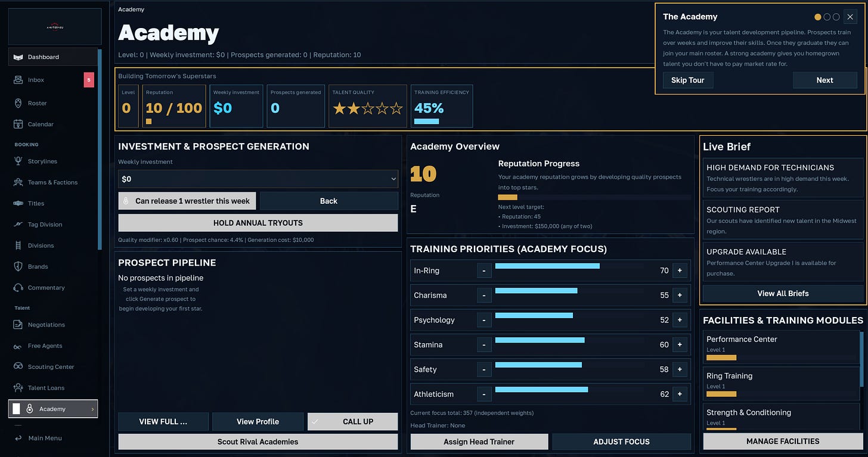Click the Brands shield icon
Viewport: 868px width, 457px height.
pos(18,266)
